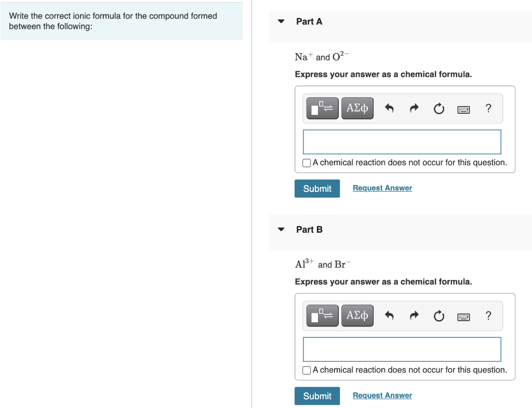Collapse the Part B section
Screen dimensions: 532x408
[x=281, y=229]
